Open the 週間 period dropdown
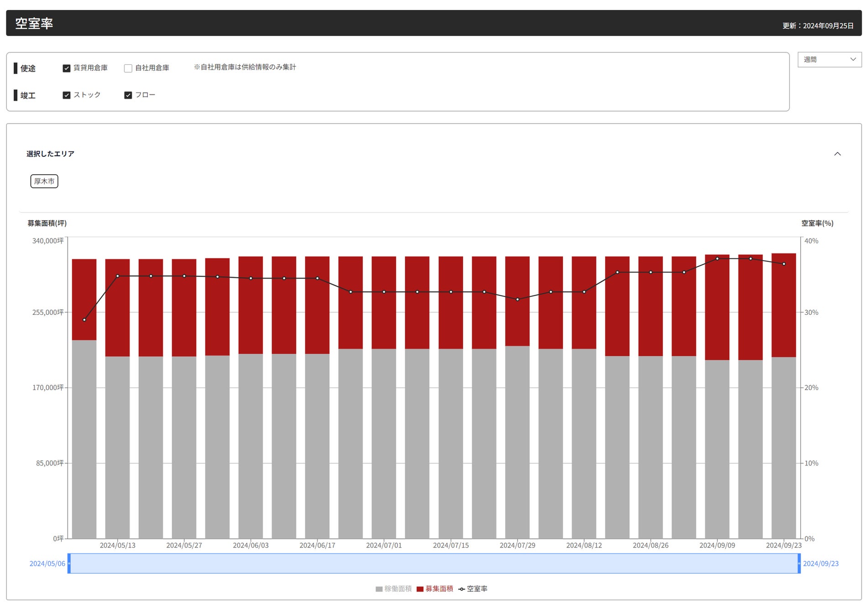This screenshot has width=863, height=616. tap(829, 59)
